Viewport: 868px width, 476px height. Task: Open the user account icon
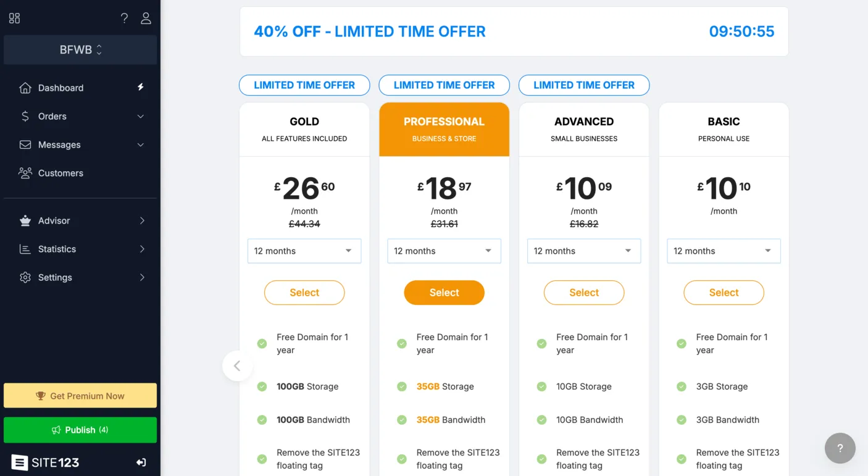(x=146, y=18)
